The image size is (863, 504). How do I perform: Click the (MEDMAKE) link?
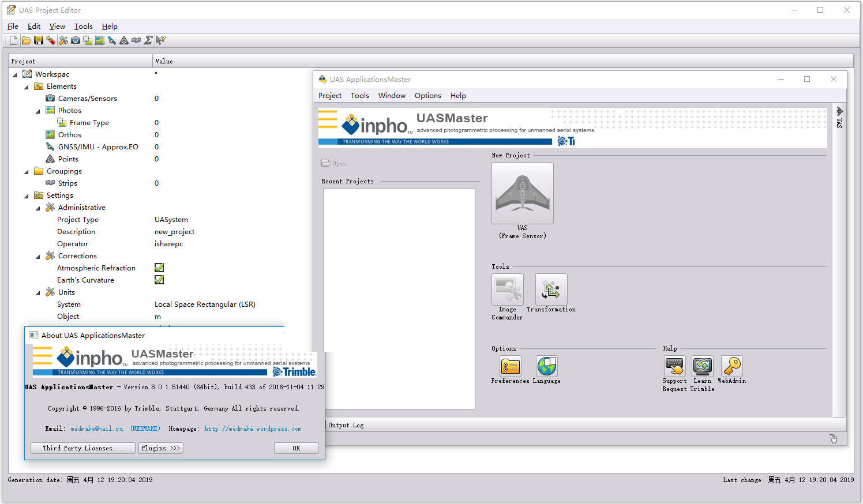coord(145,428)
